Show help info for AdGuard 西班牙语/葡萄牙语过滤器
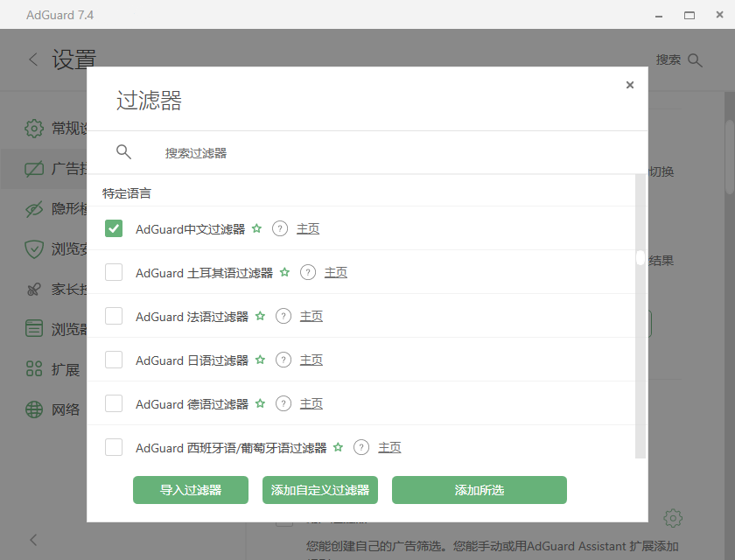Screen dimensions: 735x560 tap(360, 447)
